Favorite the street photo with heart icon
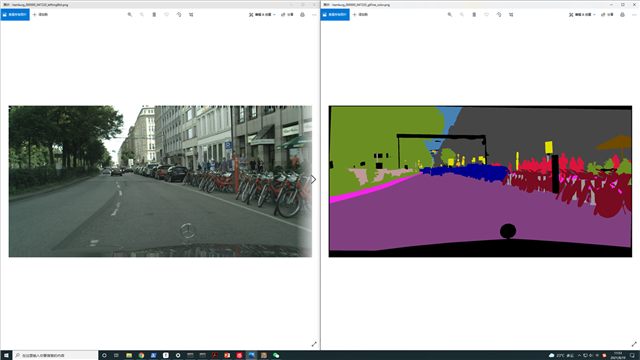 167,15
